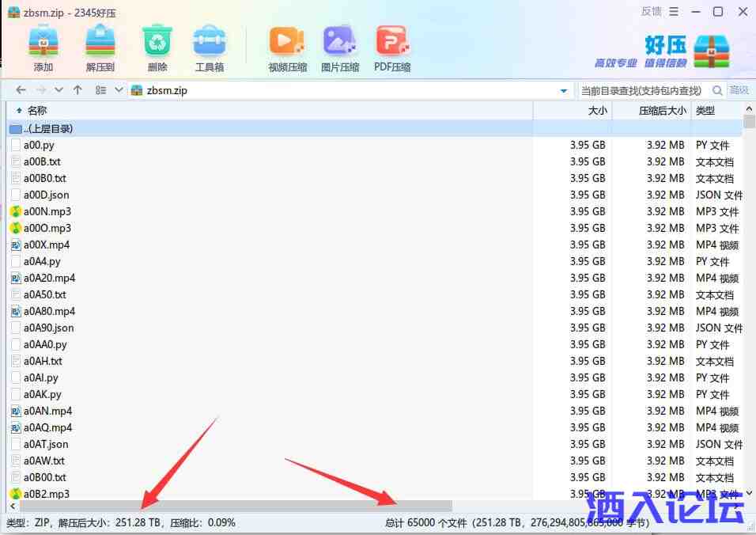Open the hamburger main menu
This screenshot has width=756, height=535.
(673, 11)
